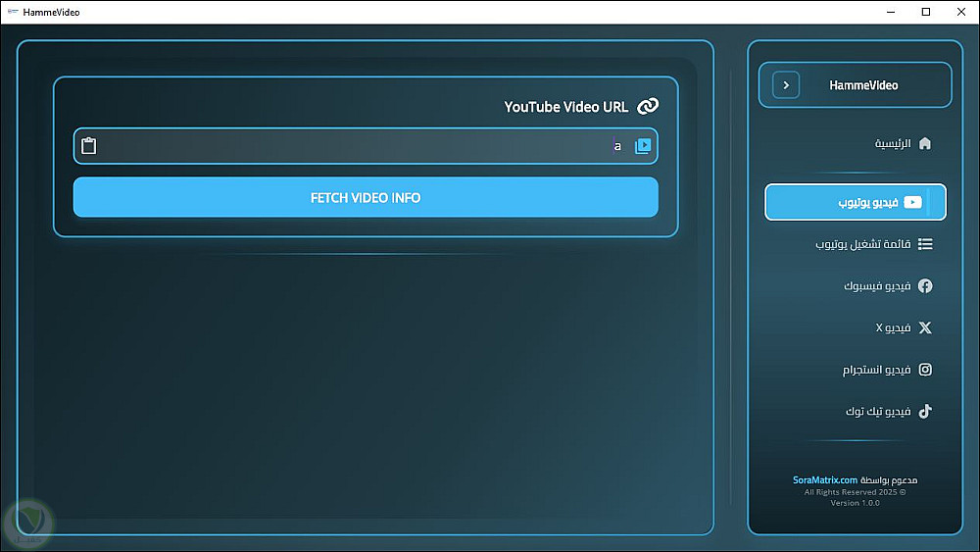Click the YouTube play icon in sidebar
Screen dimensions: 980x552
pyautogui.click(x=912, y=202)
